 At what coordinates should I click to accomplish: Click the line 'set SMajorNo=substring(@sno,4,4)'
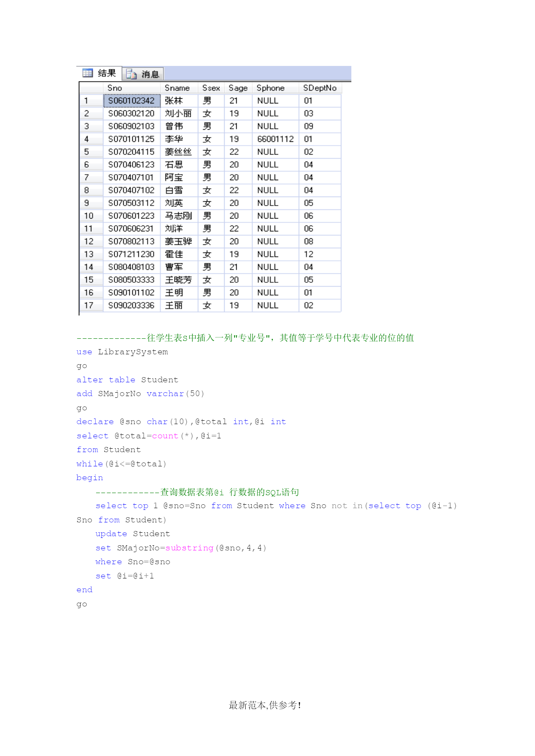click(x=181, y=548)
